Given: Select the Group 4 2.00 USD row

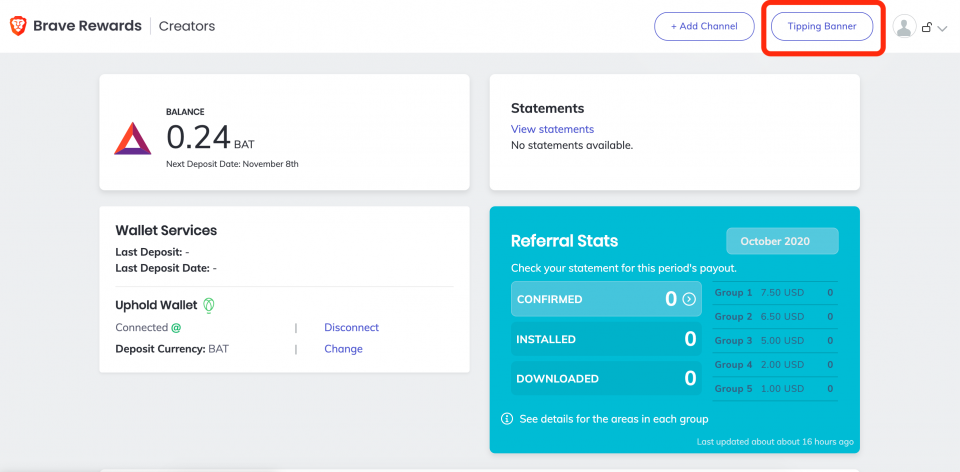Looking at the screenshot, I should click(775, 364).
